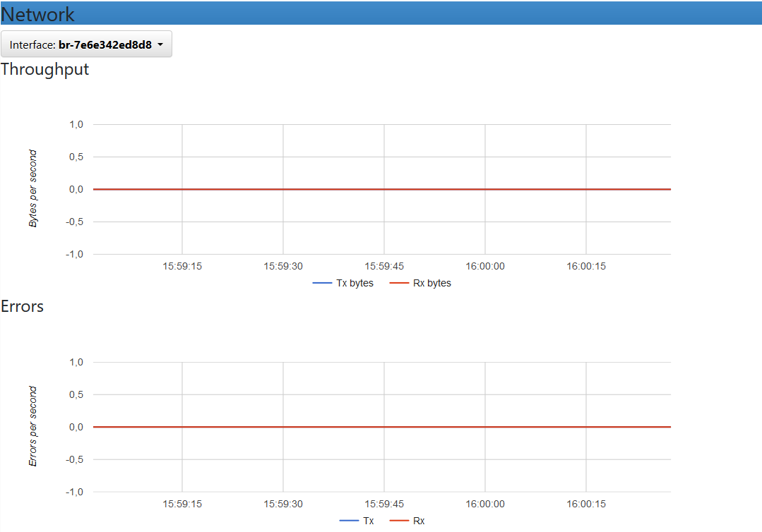The image size is (762, 532).
Task: Click the -1,0 value on Throughput axis
Action: click(75, 254)
